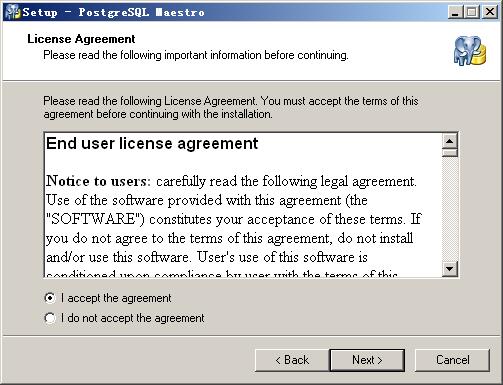Click inside the license agreement text box
Image resolution: width=503 pixels, height=385 pixels.
click(x=243, y=205)
